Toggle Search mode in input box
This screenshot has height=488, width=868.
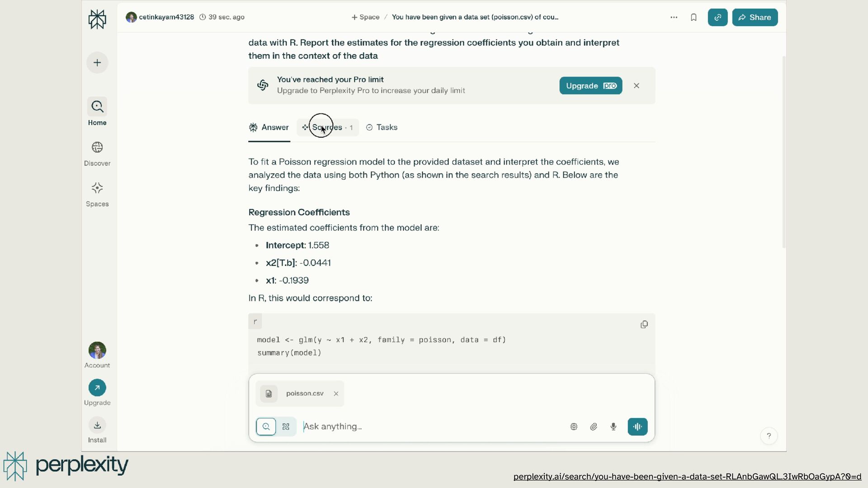[x=266, y=427]
